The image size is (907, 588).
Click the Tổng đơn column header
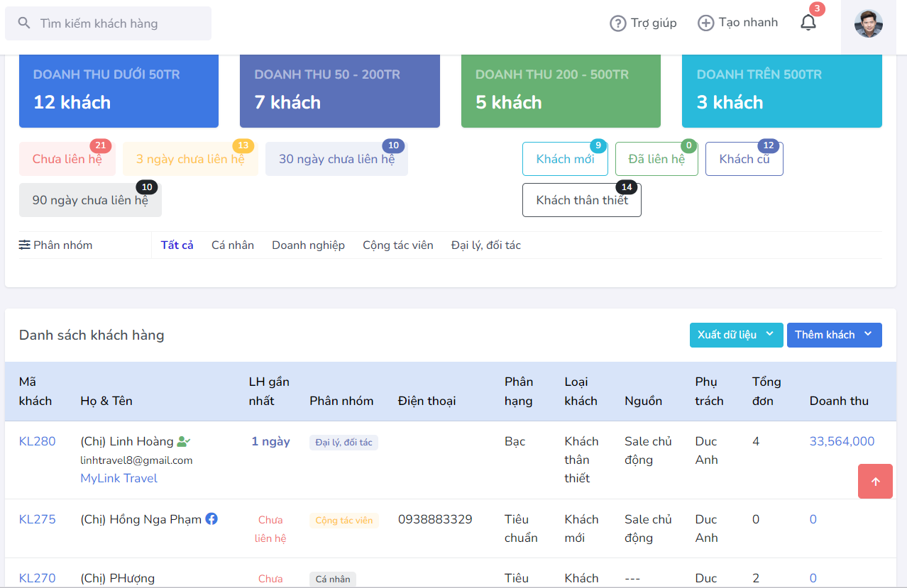click(x=766, y=391)
